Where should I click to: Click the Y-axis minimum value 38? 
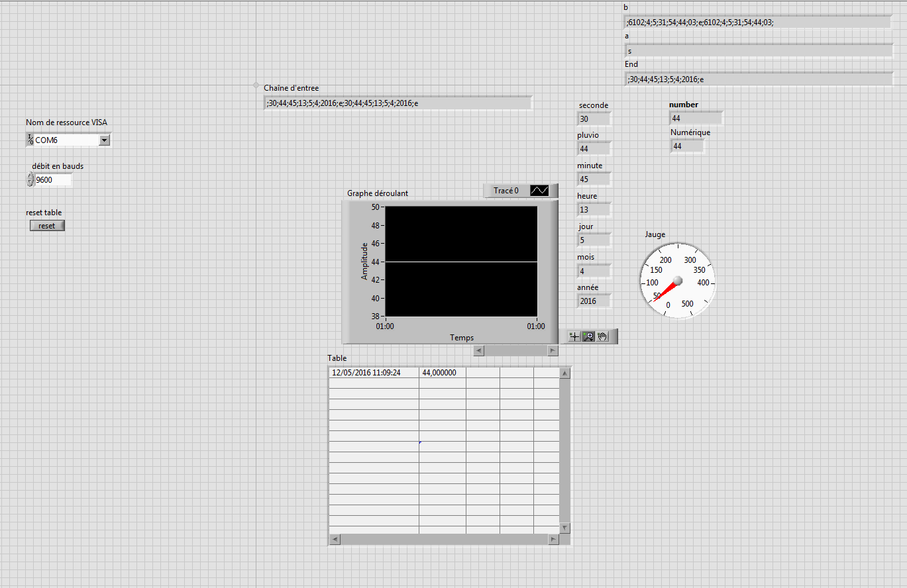coord(375,317)
